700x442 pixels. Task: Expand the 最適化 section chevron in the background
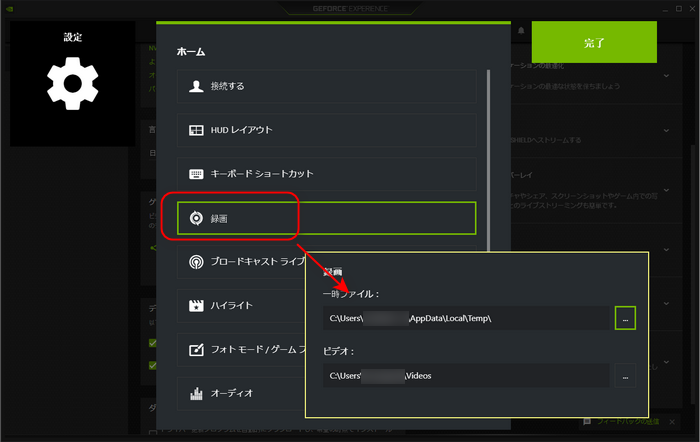click(x=666, y=76)
